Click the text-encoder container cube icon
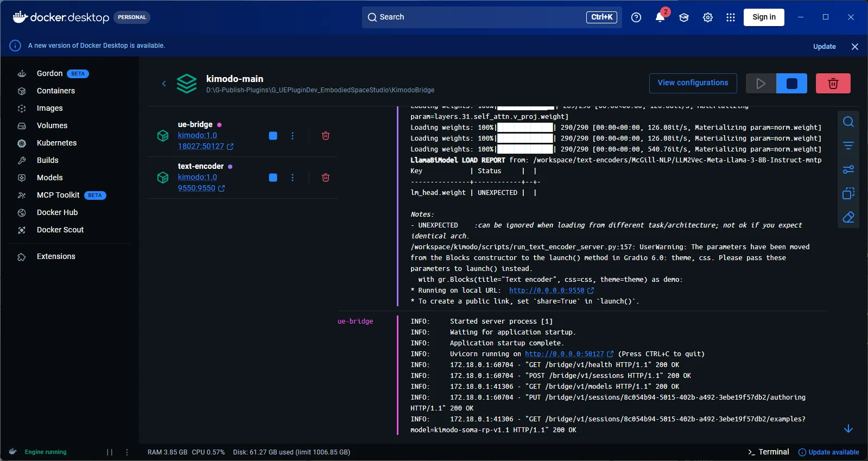 coord(163,178)
